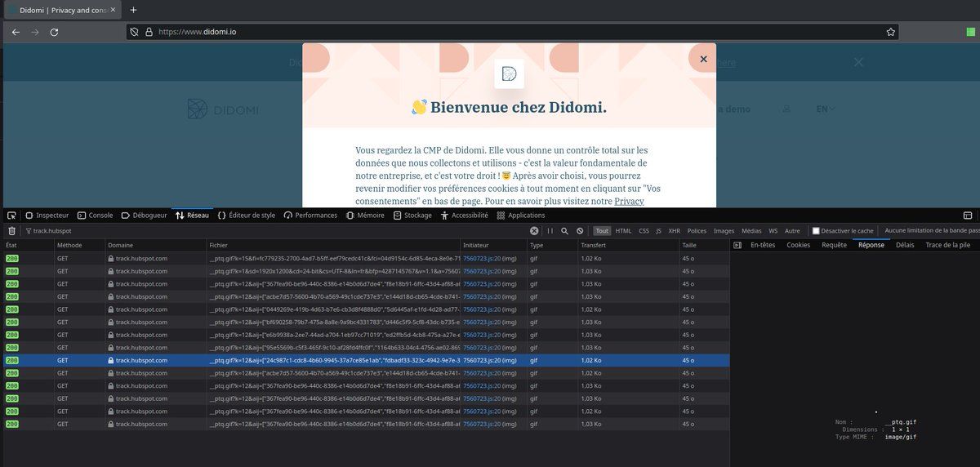
Task: Open the Inspecteur panel
Action: [47, 216]
